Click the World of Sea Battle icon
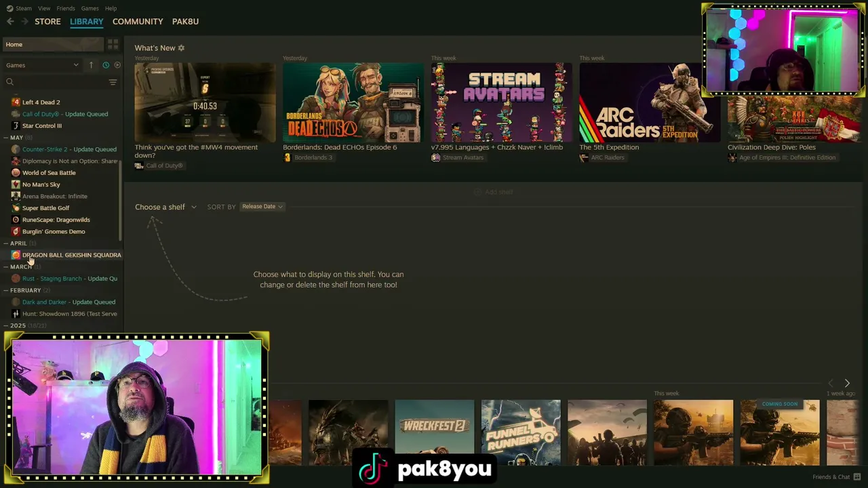The image size is (868, 488). (16, 173)
